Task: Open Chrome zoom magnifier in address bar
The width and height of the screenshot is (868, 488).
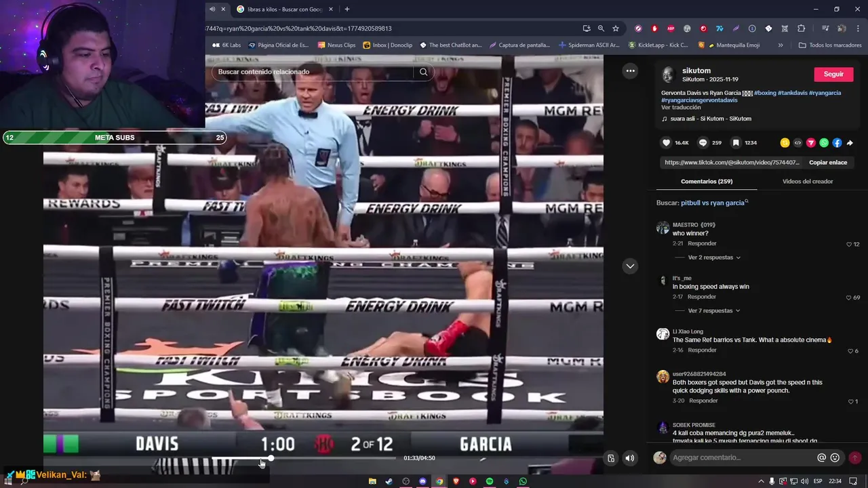Action: tap(601, 28)
